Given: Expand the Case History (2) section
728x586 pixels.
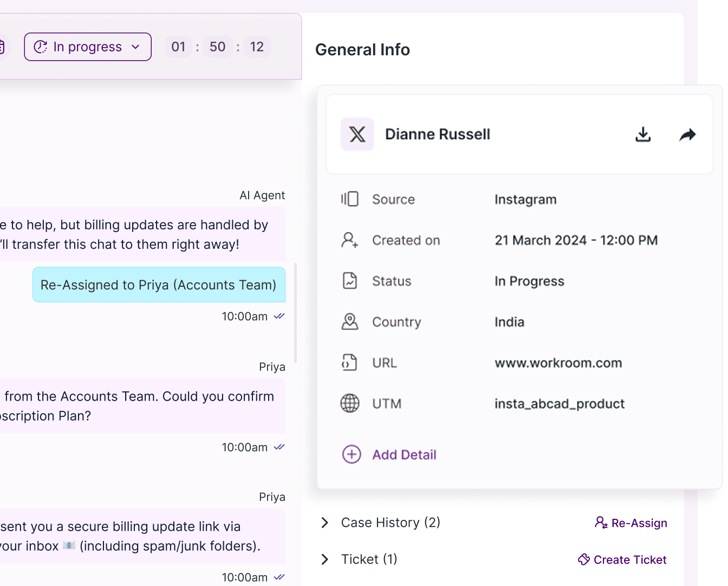Looking at the screenshot, I should tap(325, 523).
